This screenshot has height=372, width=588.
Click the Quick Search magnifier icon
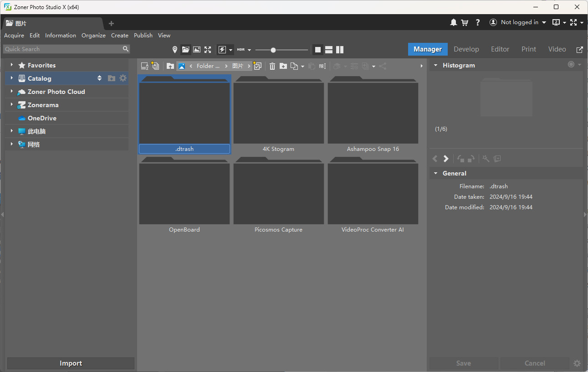pos(126,49)
